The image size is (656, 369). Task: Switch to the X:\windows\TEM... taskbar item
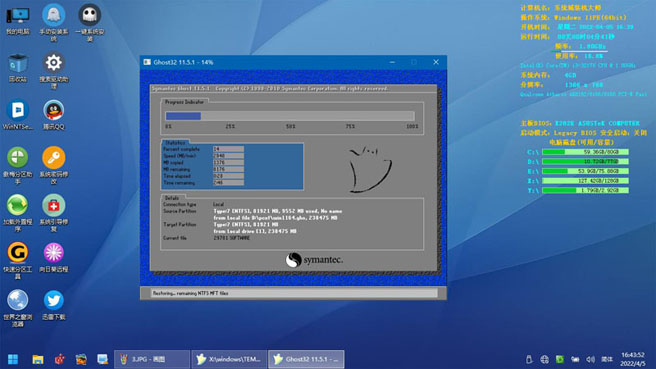(x=229, y=359)
